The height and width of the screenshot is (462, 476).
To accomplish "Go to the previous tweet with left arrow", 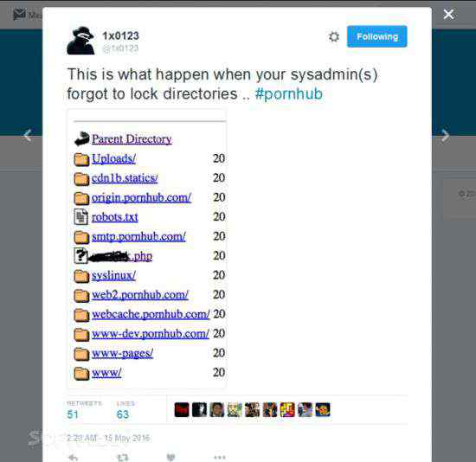I will coord(28,135).
